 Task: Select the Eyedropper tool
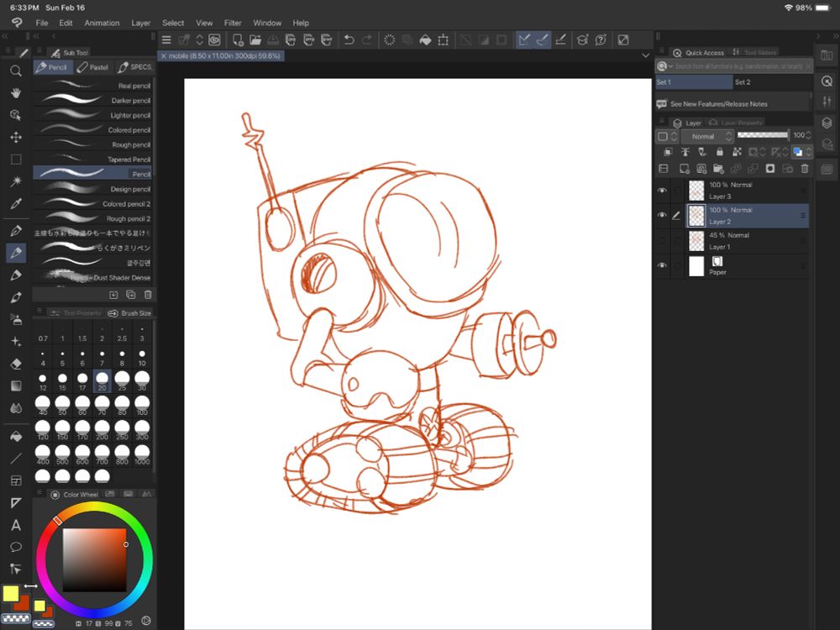(16, 203)
